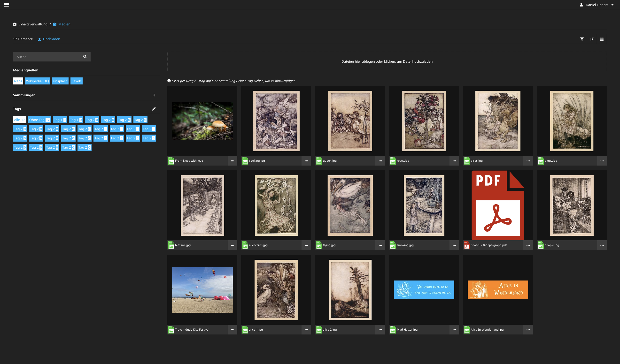The image size is (620, 364).
Task: Open the sort options icon
Action: pyautogui.click(x=592, y=39)
